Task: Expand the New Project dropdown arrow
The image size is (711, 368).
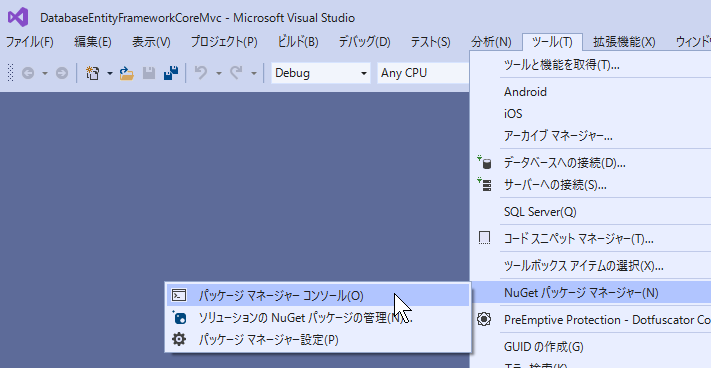Action: click(109, 73)
